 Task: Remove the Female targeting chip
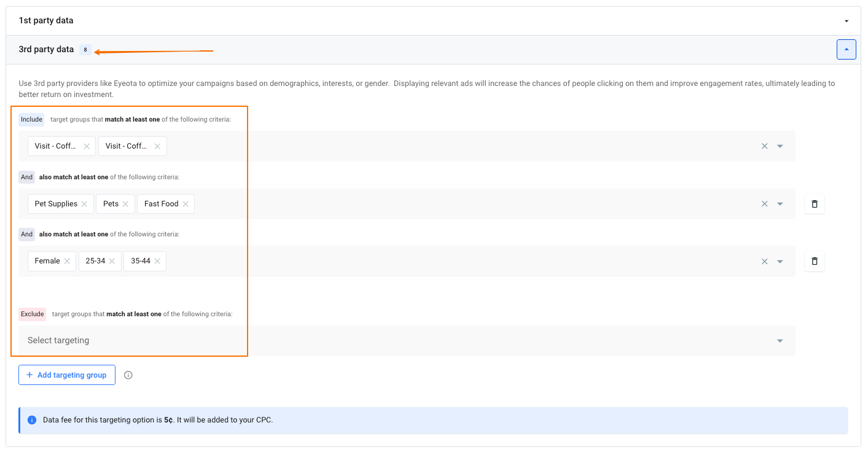(67, 261)
